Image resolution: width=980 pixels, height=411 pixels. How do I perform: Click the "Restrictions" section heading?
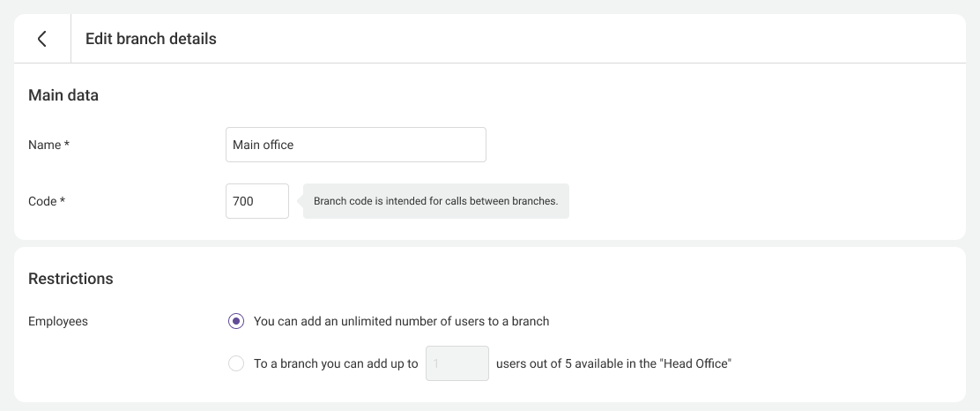pos(71,279)
